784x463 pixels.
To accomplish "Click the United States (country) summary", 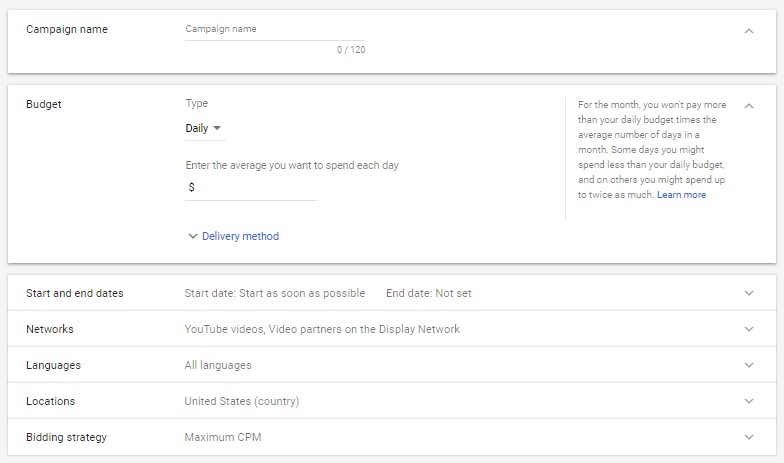I will click(x=241, y=401).
